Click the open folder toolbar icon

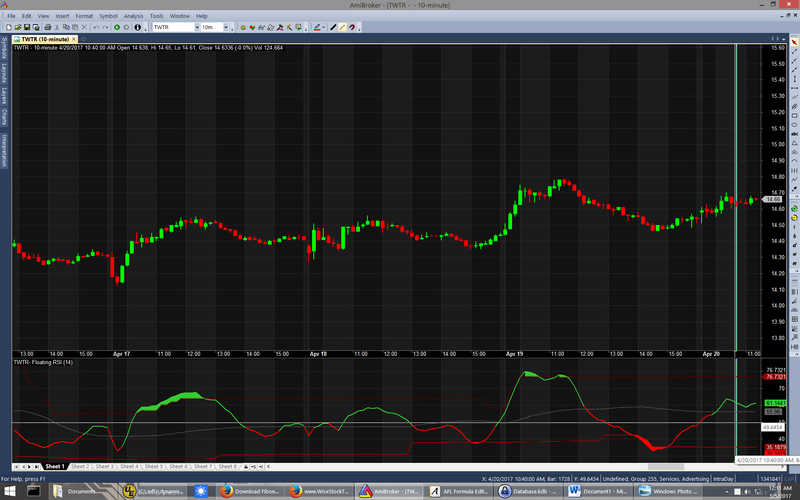(18, 27)
